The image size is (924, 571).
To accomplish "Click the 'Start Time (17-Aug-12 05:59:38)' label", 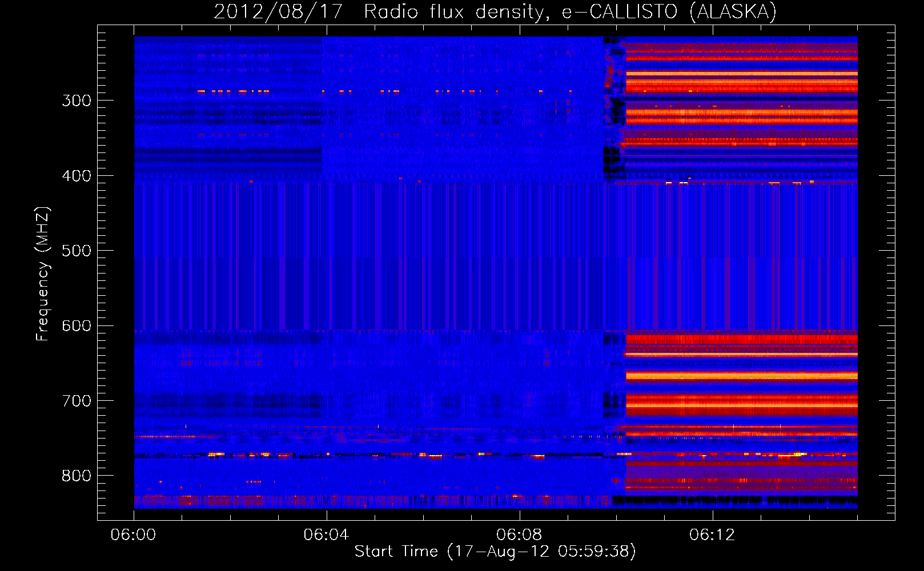I will pos(495,551).
